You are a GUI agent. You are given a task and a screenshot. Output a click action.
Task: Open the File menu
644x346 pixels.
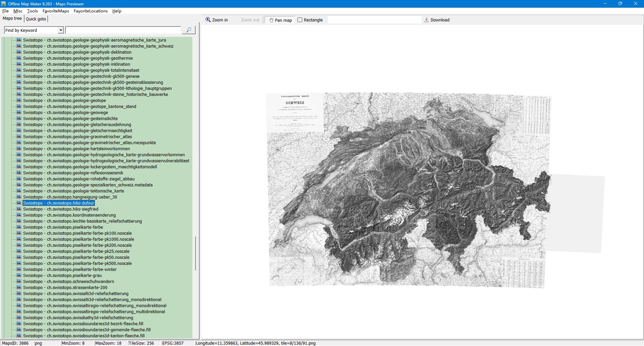(x=5, y=11)
